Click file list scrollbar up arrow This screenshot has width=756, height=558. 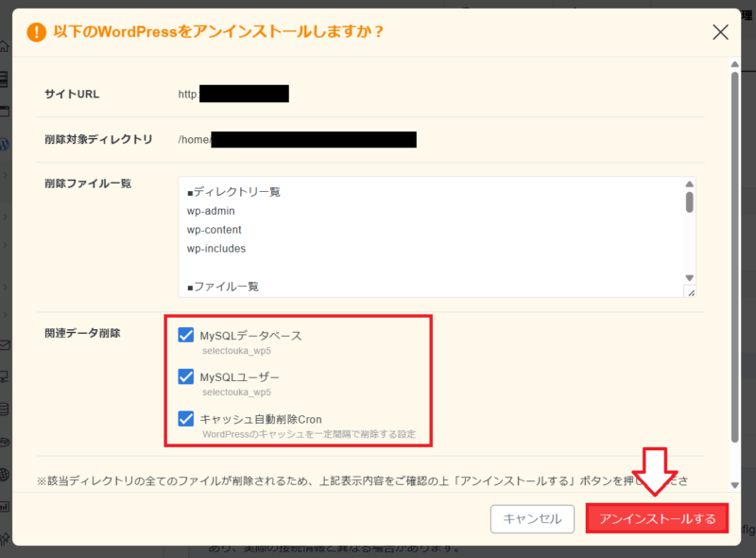click(690, 183)
